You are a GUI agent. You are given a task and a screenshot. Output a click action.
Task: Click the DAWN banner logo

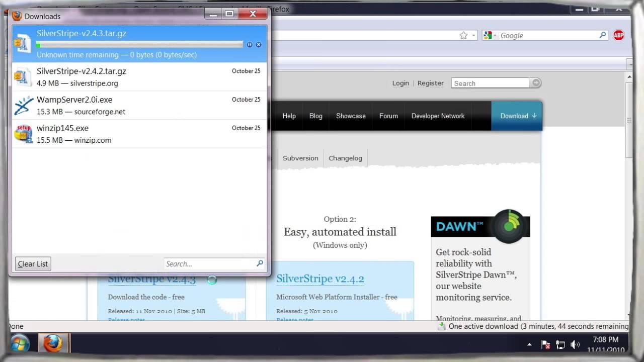coord(480,226)
